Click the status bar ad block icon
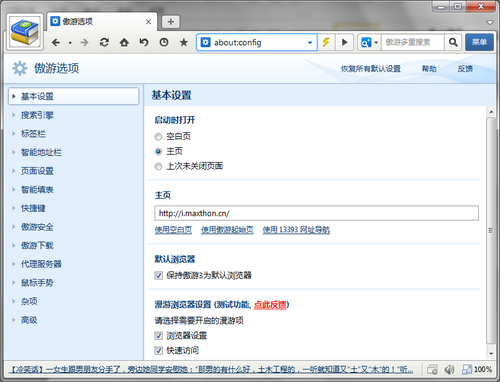Image resolution: width=500 pixels, height=382 pixels. coord(432,369)
